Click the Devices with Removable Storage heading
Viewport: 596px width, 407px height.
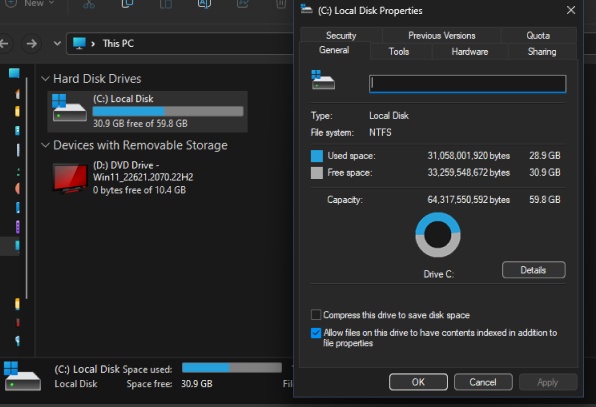coord(140,145)
